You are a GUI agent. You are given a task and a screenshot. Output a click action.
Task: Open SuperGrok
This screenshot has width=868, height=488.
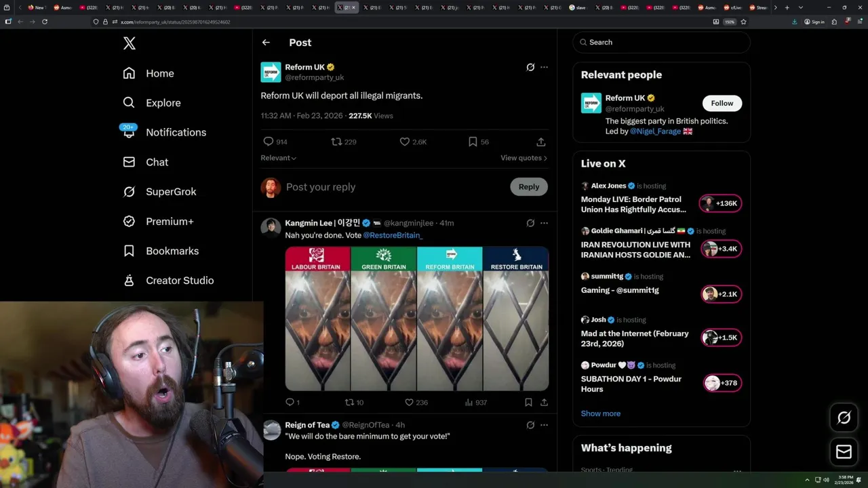point(159,192)
